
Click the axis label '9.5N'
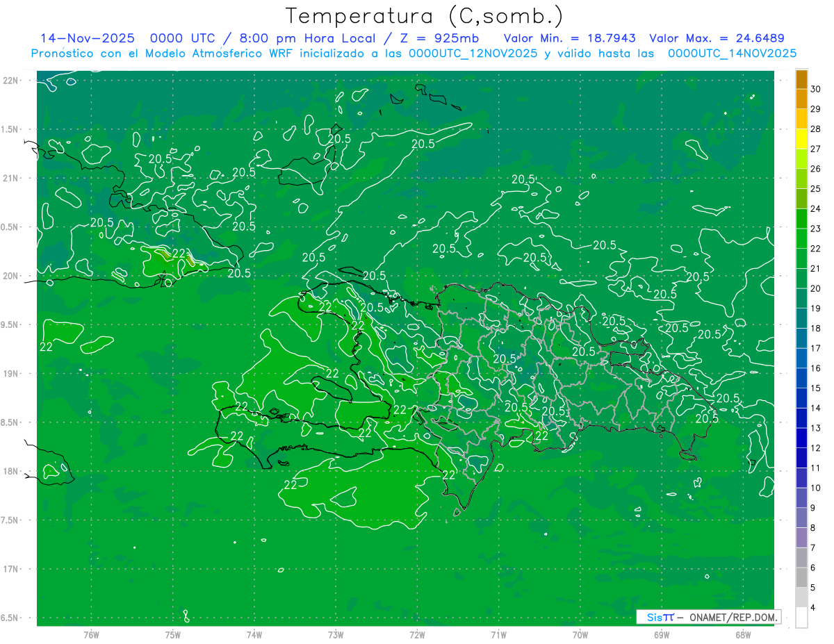10,324
